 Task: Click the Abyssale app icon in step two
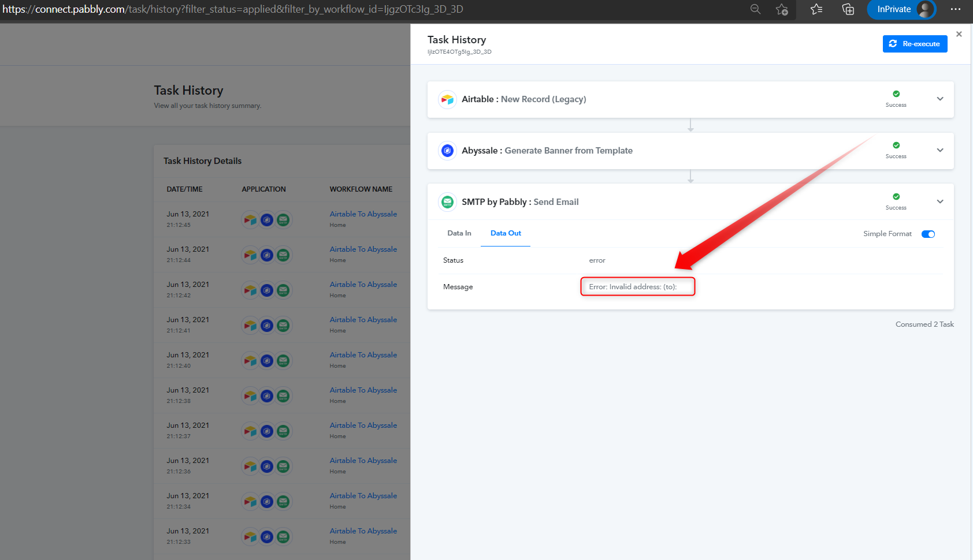point(447,151)
